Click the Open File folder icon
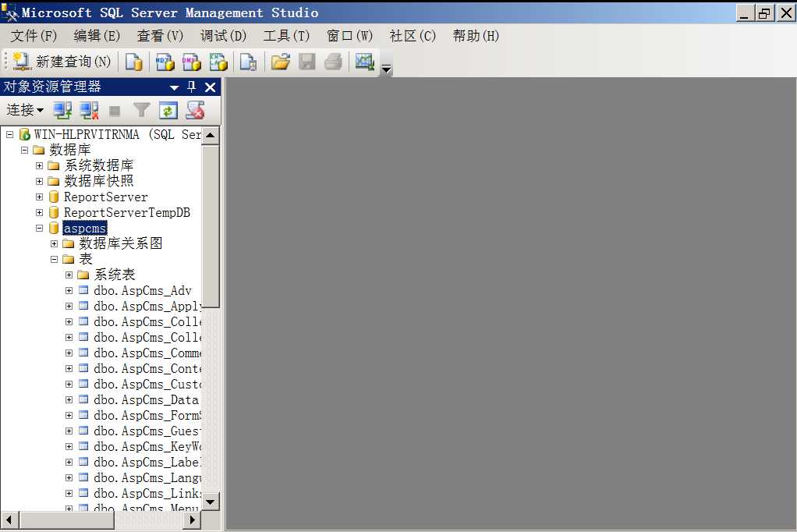 point(281,62)
